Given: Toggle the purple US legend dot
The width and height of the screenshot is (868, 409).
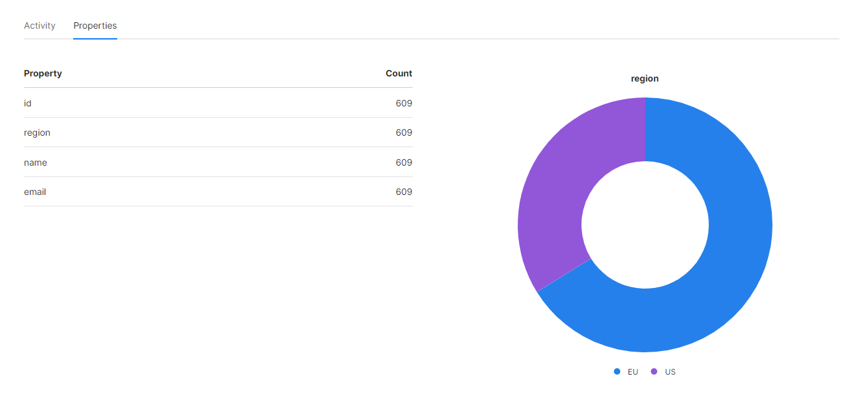Looking at the screenshot, I should pyautogui.click(x=654, y=371).
